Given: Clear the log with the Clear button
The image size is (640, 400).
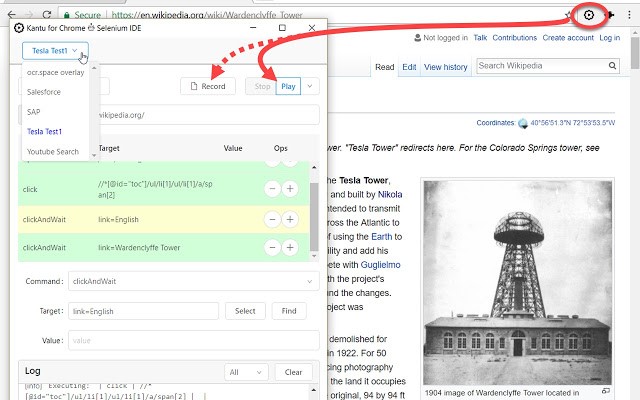Looking at the screenshot, I should point(293,372).
